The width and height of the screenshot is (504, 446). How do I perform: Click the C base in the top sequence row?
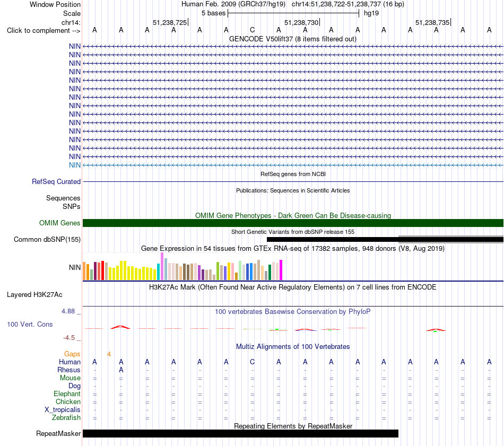(x=253, y=30)
